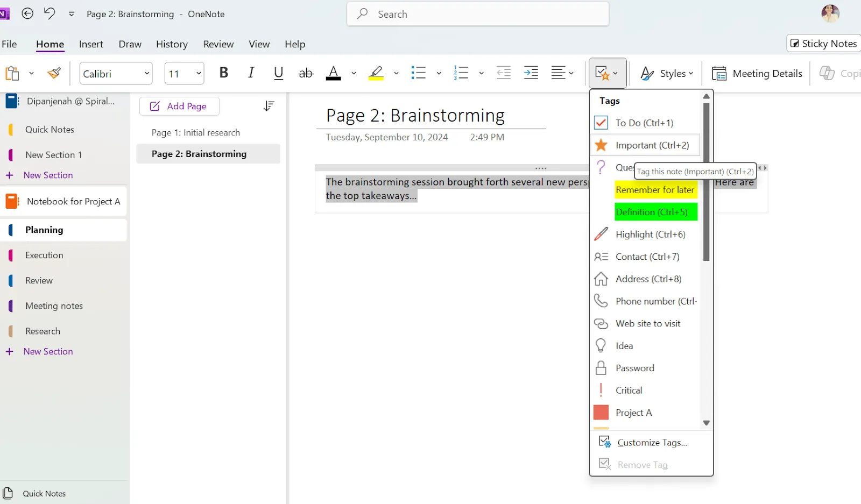Expand the highlight color arrow
Viewport: 861px width, 504px height.
tap(396, 73)
